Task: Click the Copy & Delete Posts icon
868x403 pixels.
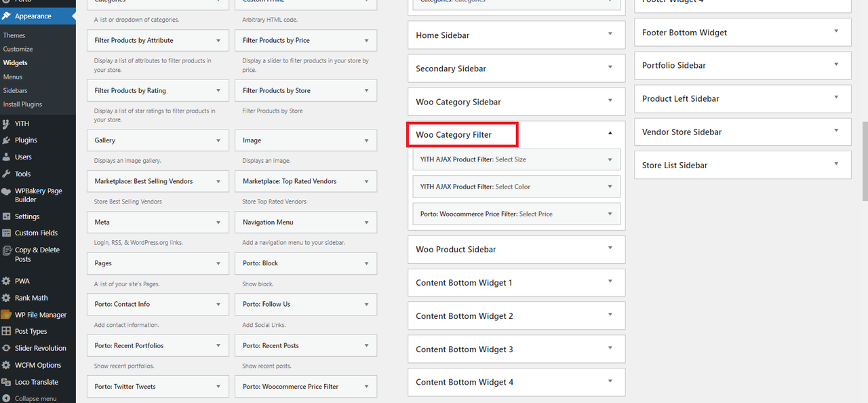Action: click(7, 250)
